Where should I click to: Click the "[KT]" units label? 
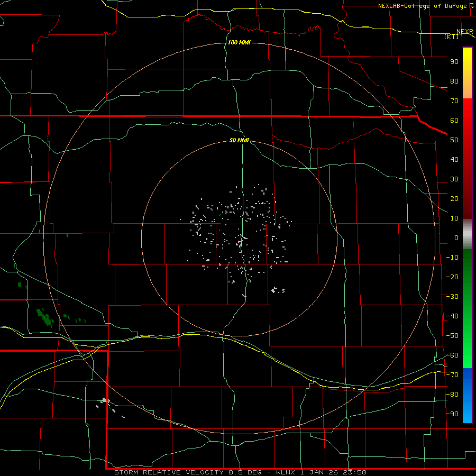[451, 36]
